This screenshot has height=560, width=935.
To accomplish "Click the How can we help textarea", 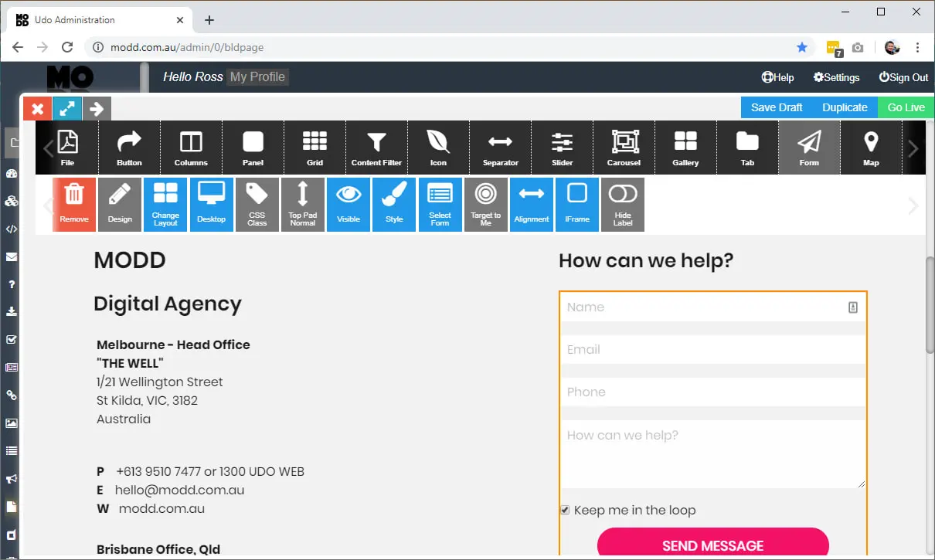I will (x=712, y=454).
